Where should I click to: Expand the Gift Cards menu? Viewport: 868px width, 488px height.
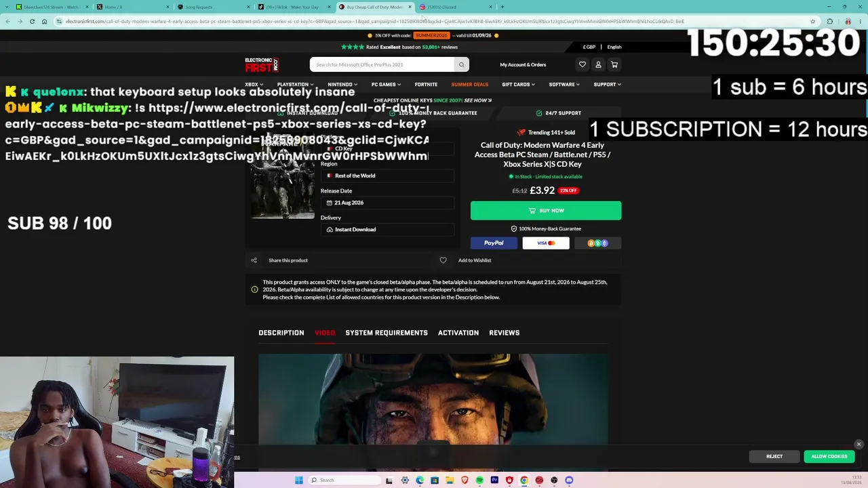point(518,84)
